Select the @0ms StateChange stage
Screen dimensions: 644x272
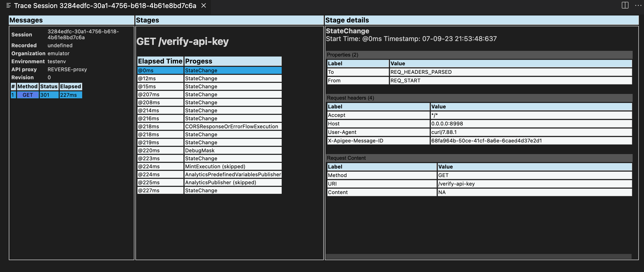[x=209, y=70]
